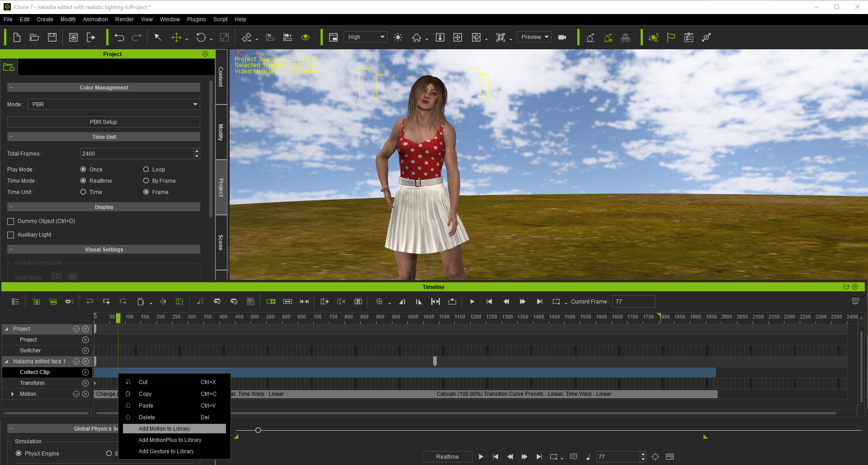Click bottom playbar Play button
868x465 pixels.
pos(481,457)
